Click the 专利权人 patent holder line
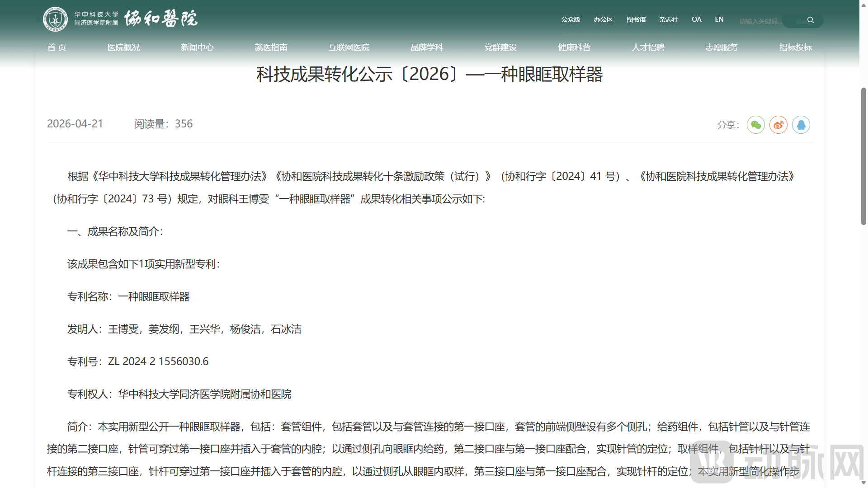The height and width of the screenshot is (488, 868). (x=179, y=394)
